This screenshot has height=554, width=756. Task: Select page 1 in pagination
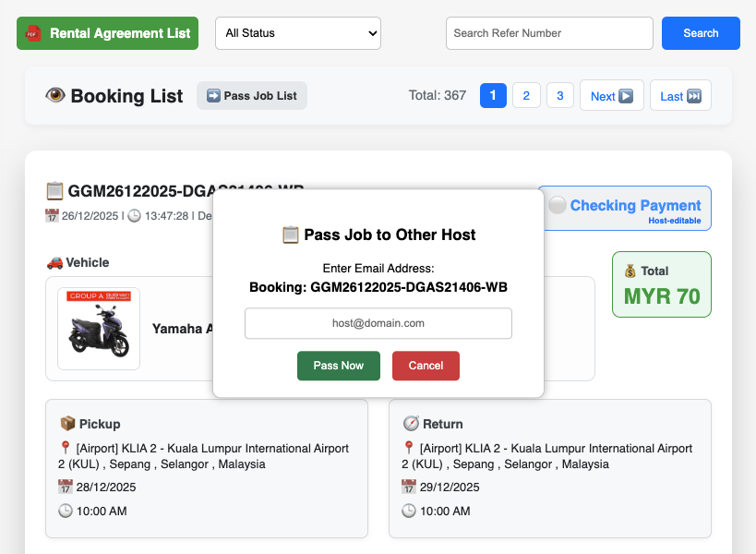[x=493, y=95]
